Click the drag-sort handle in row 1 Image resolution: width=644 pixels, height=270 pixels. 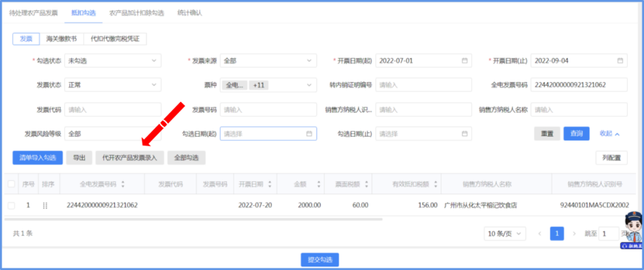(45, 205)
